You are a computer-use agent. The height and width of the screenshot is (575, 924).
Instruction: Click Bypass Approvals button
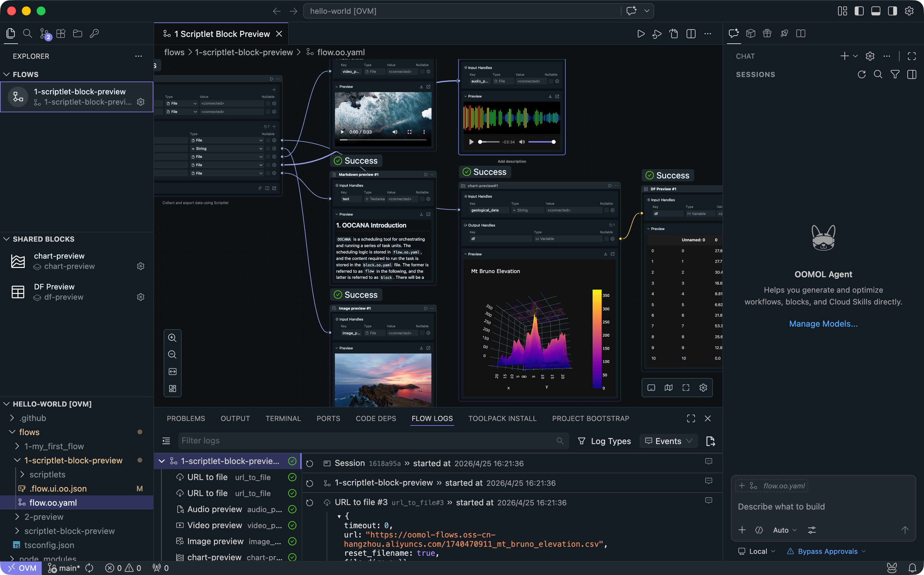coord(827,552)
